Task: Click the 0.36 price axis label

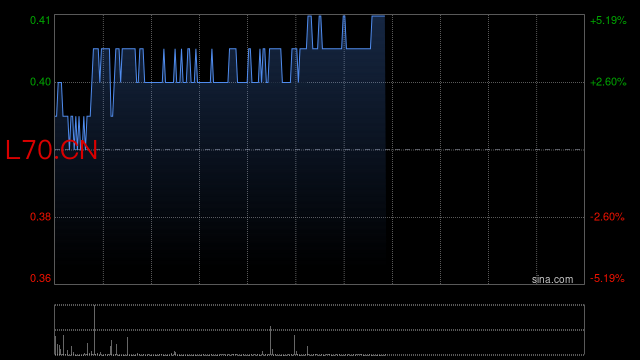Action: pos(40,278)
